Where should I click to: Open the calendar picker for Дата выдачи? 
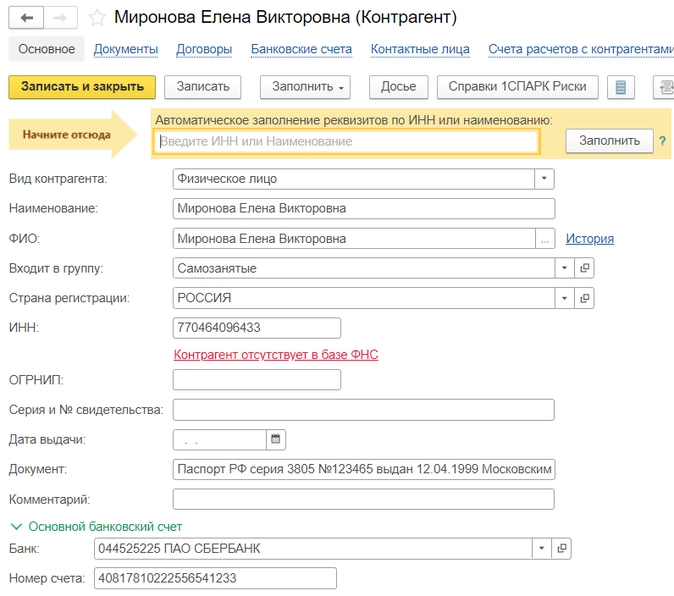(x=276, y=439)
